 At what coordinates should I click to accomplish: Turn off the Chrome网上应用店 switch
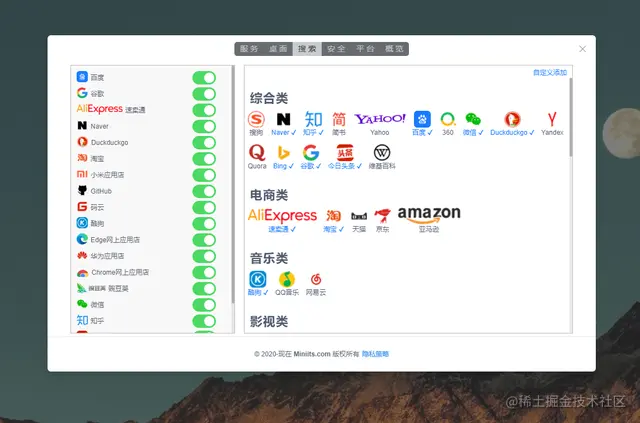click(204, 272)
